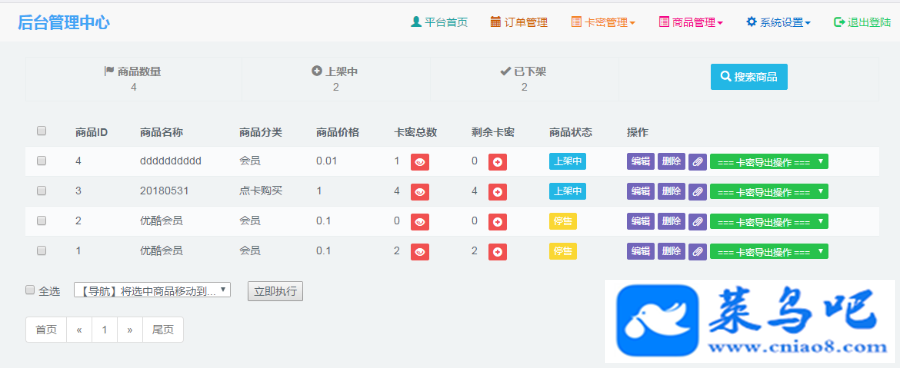Expand the 系统设置 menu
This screenshot has width=900, height=368.
[x=778, y=22]
